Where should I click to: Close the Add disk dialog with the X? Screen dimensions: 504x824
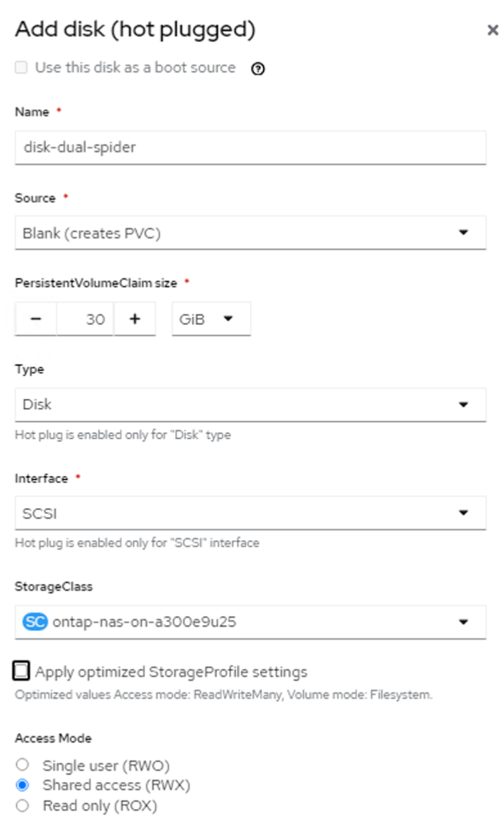coord(492,30)
